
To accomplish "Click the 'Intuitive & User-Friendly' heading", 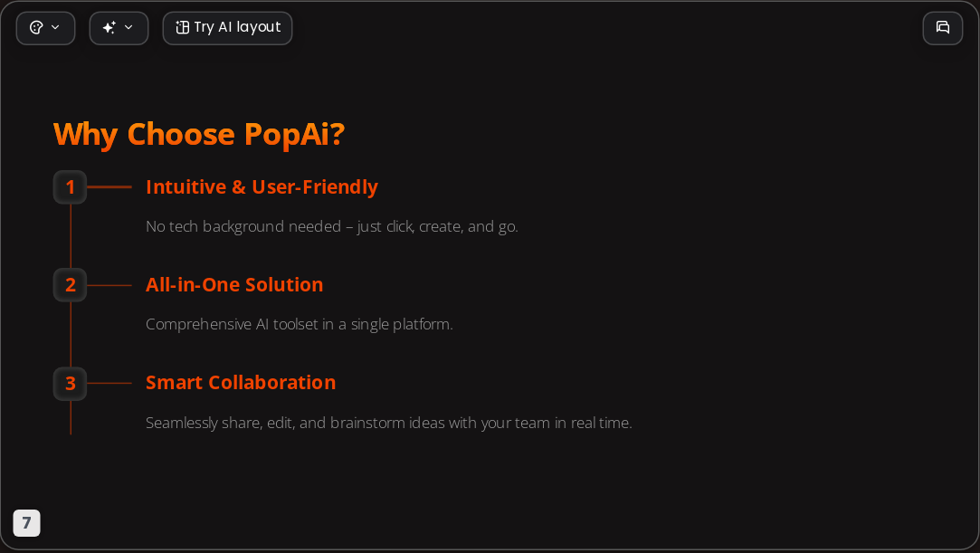I will 262,186.
